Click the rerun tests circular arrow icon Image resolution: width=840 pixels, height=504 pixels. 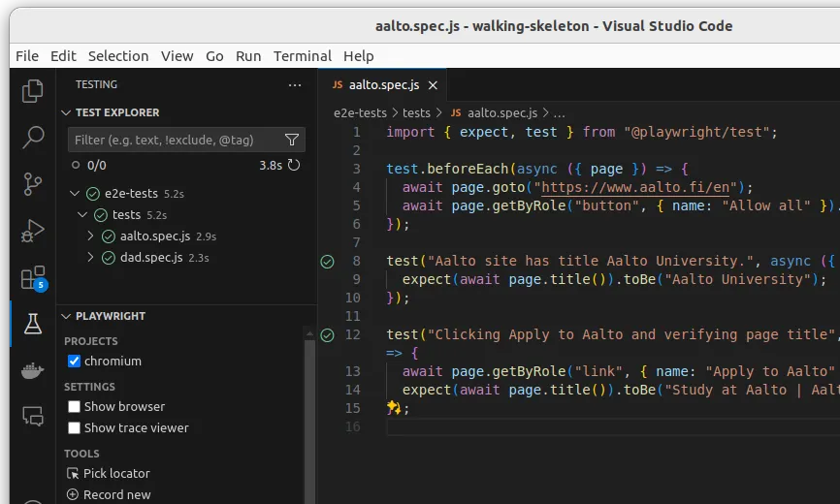pyautogui.click(x=294, y=166)
